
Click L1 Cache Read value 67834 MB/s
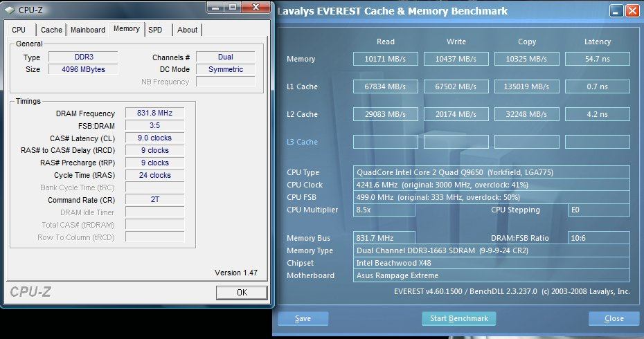click(385, 86)
